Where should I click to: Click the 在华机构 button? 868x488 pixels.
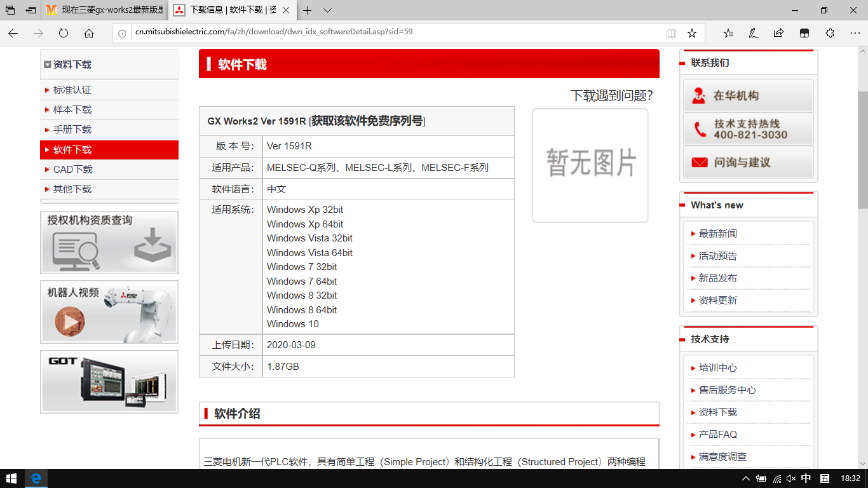point(748,95)
